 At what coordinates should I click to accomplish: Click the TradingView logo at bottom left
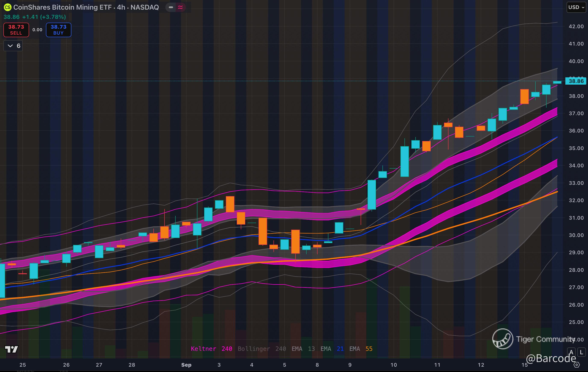pos(11,349)
